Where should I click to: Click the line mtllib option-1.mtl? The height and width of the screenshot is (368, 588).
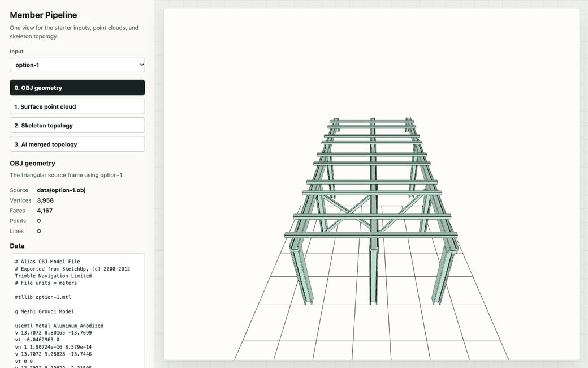point(43,297)
